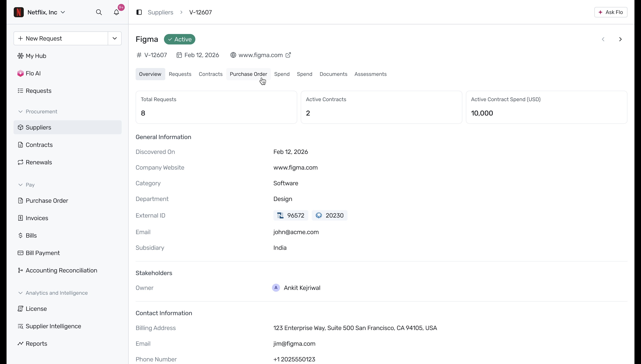Collapse the Procurement section
641x364 pixels.
click(x=38, y=112)
